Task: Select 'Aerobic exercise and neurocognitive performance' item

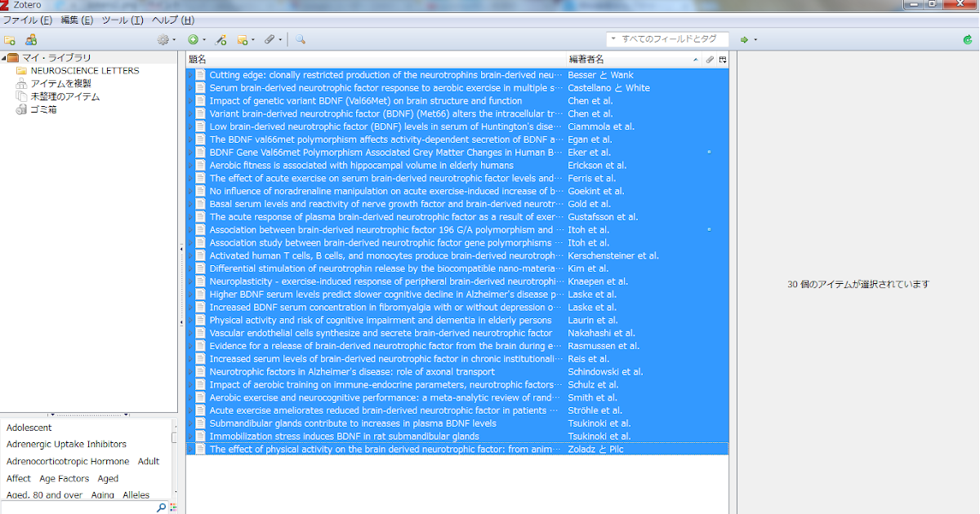Action: (386, 398)
